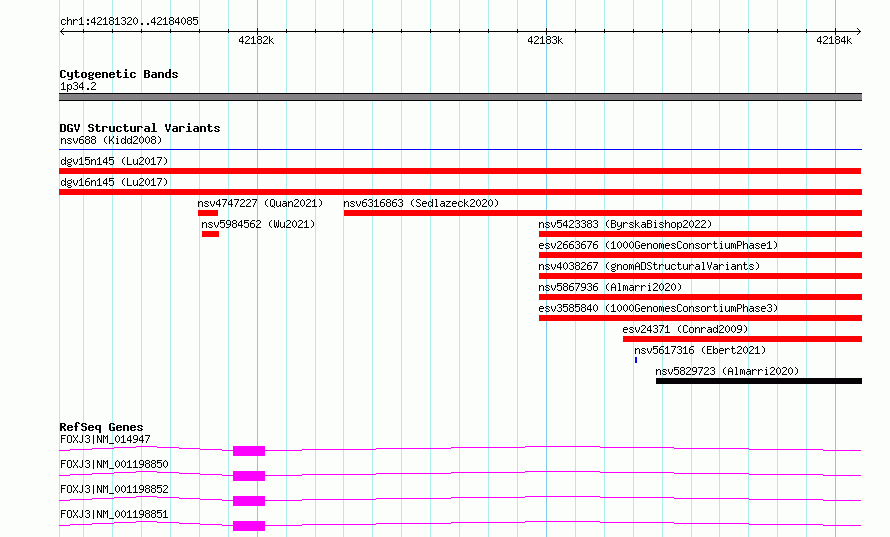Click the left arrow of the ruler
890x537 pixels.
click(62, 31)
